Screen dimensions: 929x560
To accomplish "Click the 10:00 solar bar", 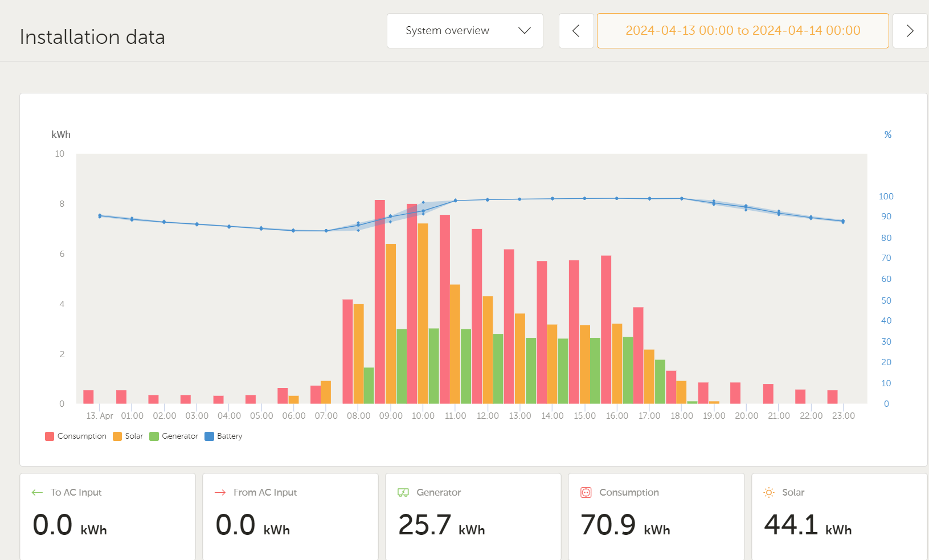I will [x=423, y=313].
